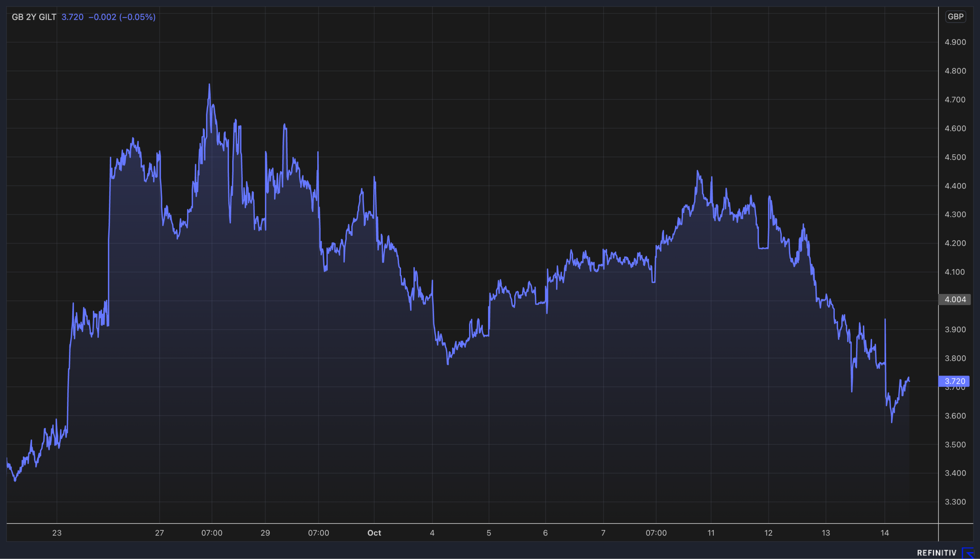Click the 4.900 price axis label
Screen dimensions: 980x559
955,42
